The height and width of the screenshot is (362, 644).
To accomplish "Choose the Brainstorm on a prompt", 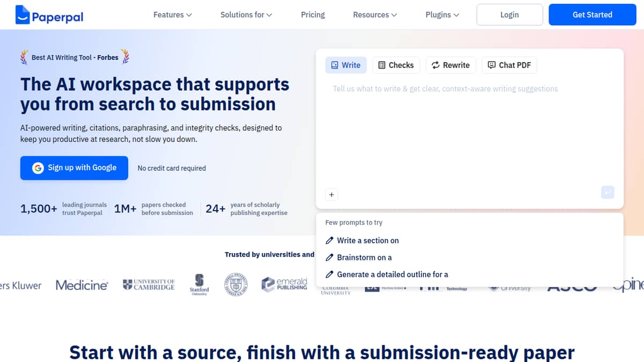I will coord(358,257).
